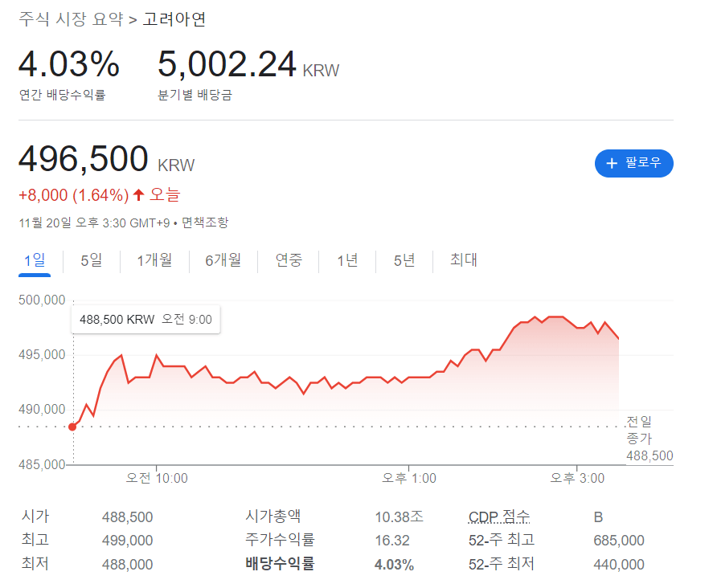This screenshot has height=588, width=713.
Task: Click the plus icon on the 팔로우 button
Action: click(614, 163)
